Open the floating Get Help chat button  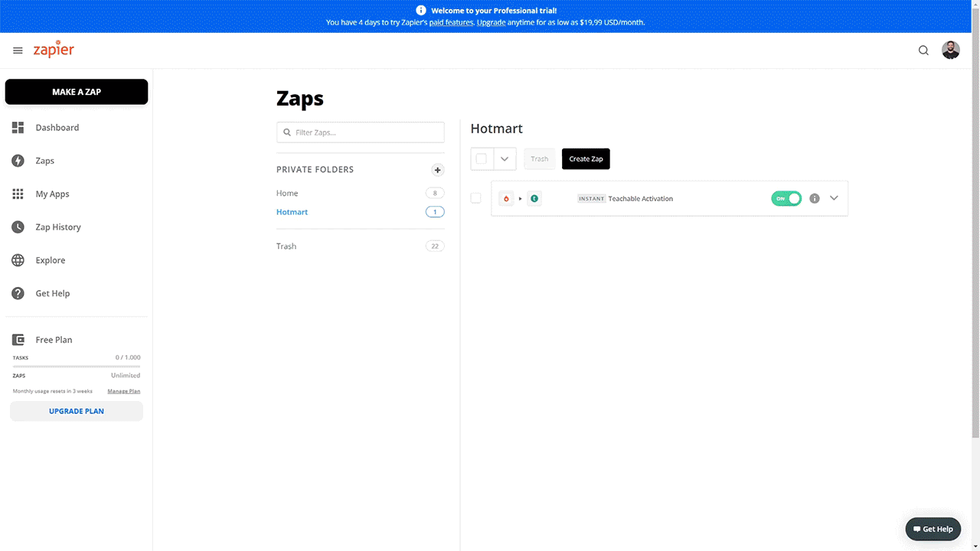[933, 529]
